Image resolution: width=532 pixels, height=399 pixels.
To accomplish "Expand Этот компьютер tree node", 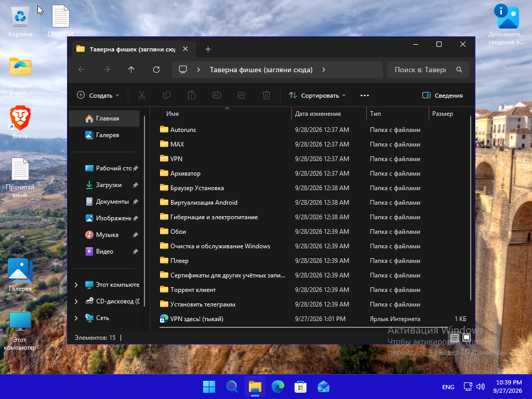I will tap(76, 285).
